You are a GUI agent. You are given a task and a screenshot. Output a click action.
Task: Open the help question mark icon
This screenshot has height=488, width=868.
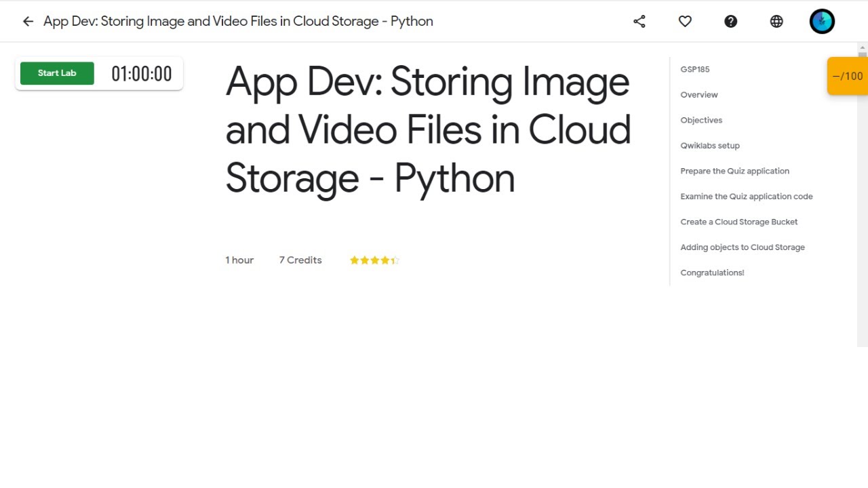coord(730,22)
